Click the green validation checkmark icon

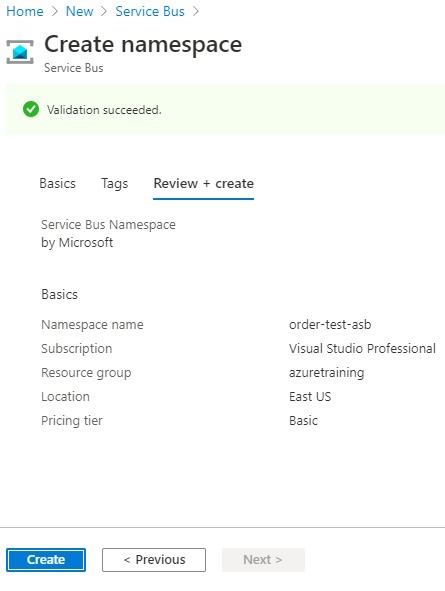[31, 109]
